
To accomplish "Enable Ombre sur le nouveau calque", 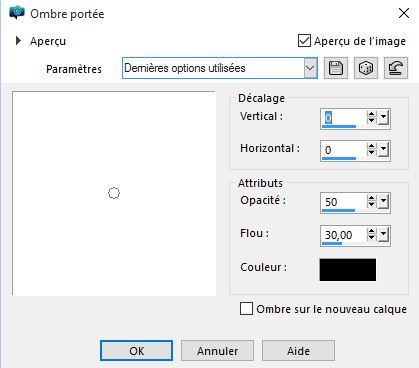I will pos(246,309).
